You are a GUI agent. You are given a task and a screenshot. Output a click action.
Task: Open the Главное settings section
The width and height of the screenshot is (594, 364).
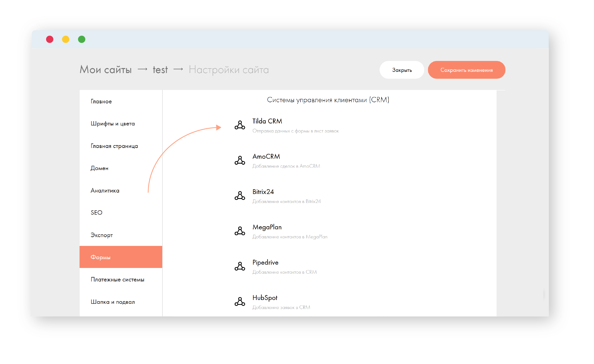click(101, 101)
